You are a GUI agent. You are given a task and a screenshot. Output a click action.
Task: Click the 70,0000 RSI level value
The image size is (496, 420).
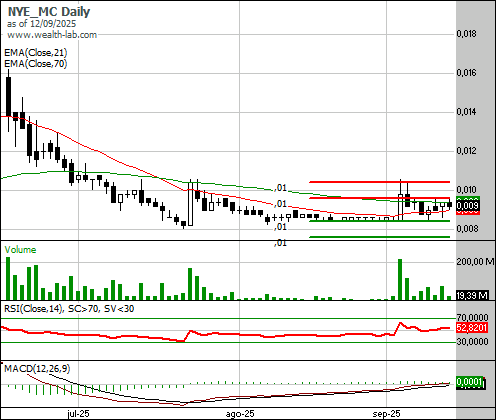pyautogui.click(x=472, y=317)
